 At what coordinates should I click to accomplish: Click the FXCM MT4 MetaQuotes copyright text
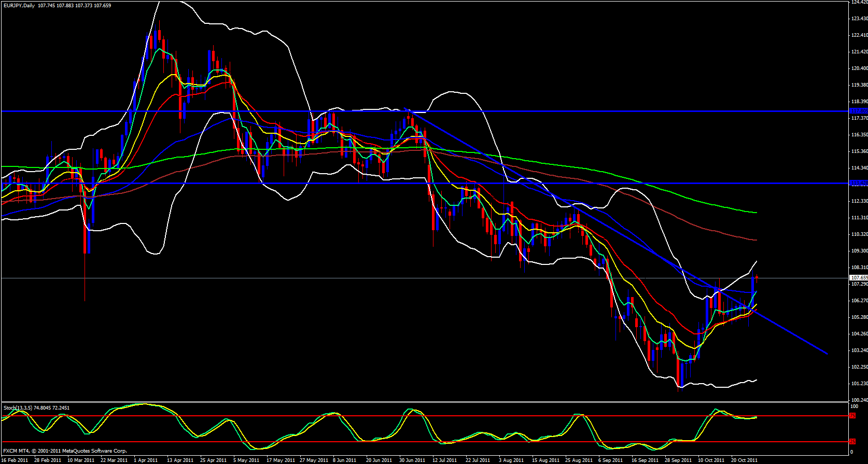[x=65, y=451]
